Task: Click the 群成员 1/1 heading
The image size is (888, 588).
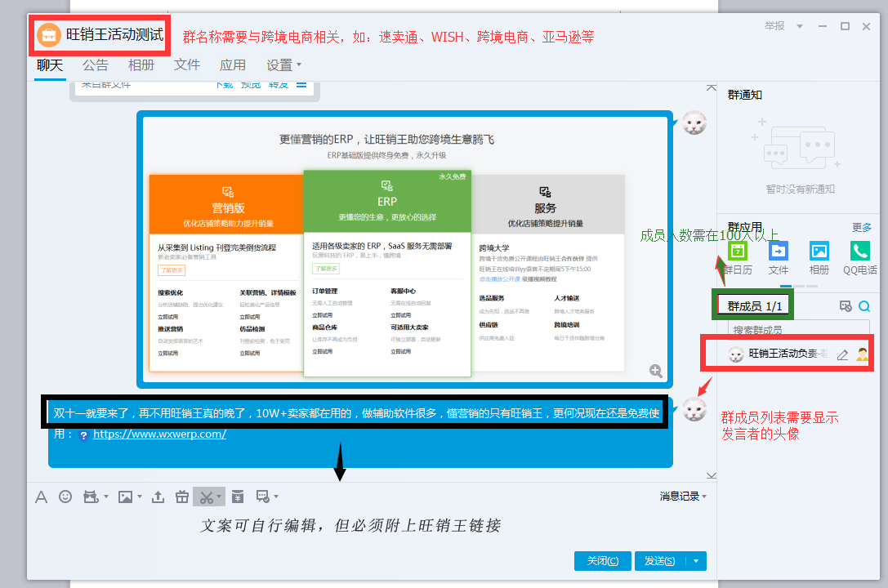Action: [x=754, y=306]
